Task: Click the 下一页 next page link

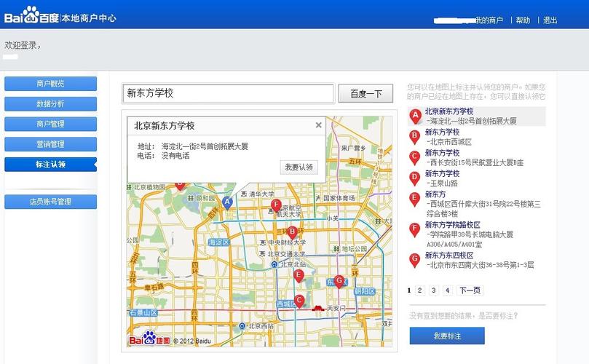Action: tap(470, 290)
